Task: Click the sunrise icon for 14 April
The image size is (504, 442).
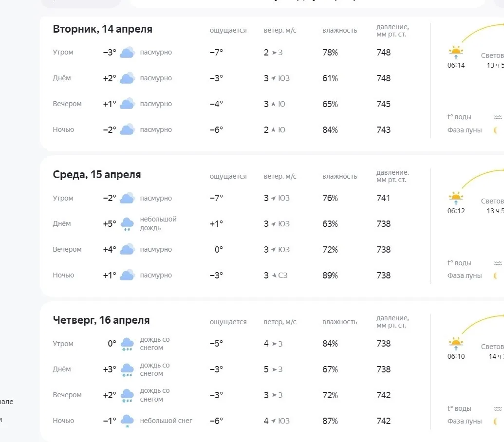Action: (x=456, y=52)
